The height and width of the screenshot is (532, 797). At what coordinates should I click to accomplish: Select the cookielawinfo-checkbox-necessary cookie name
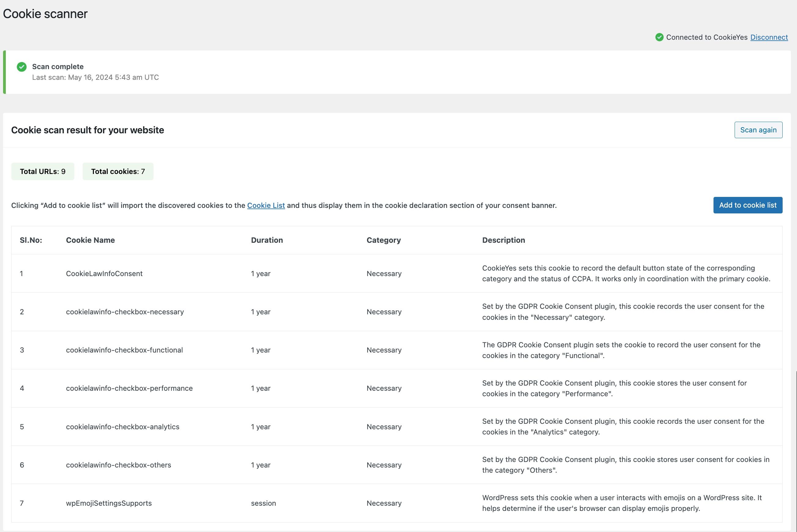click(125, 312)
